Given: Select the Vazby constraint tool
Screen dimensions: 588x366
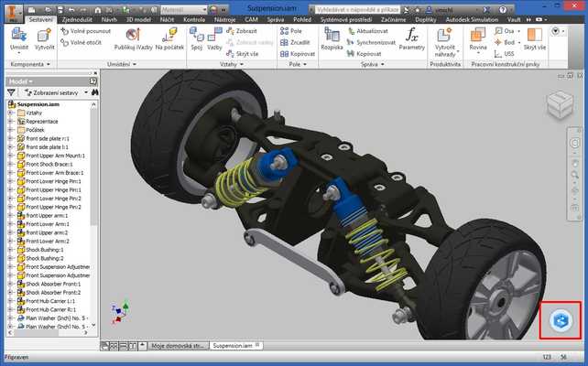Looking at the screenshot, I should point(214,39).
